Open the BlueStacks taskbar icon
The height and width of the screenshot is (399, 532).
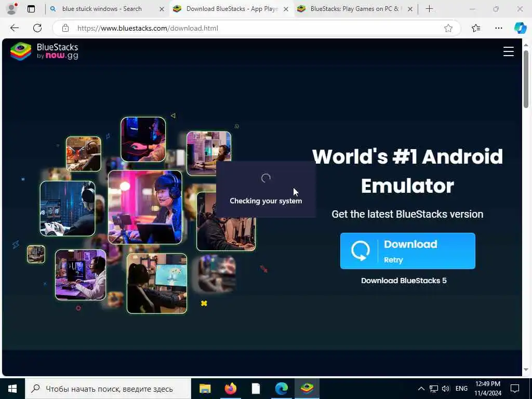pos(307,389)
